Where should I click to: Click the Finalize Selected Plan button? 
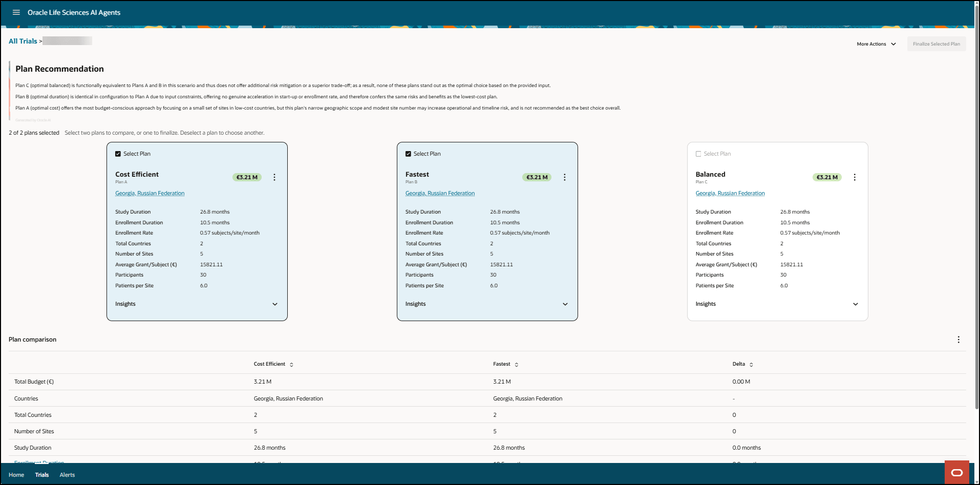(x=936, y=44)
